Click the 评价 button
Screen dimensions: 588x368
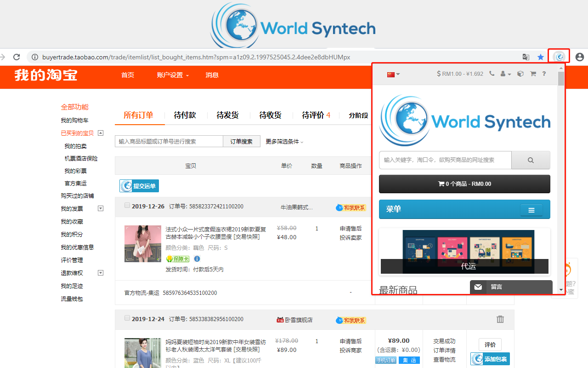point(490,345)
